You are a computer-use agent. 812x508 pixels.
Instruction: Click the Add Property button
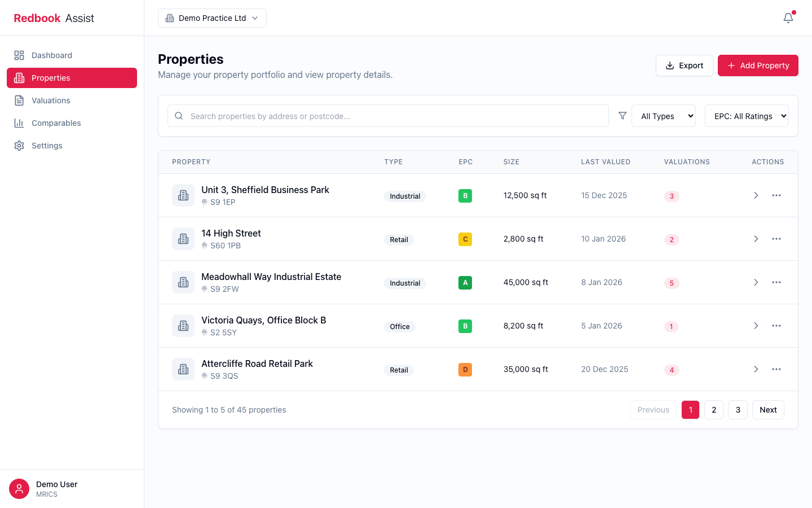pos(758,65)
